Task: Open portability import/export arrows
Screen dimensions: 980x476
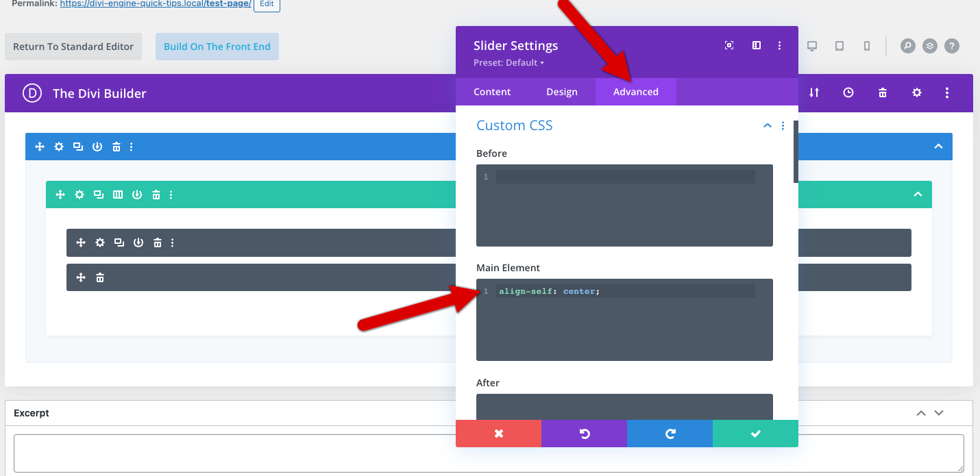Action: (x=814, y=92)
